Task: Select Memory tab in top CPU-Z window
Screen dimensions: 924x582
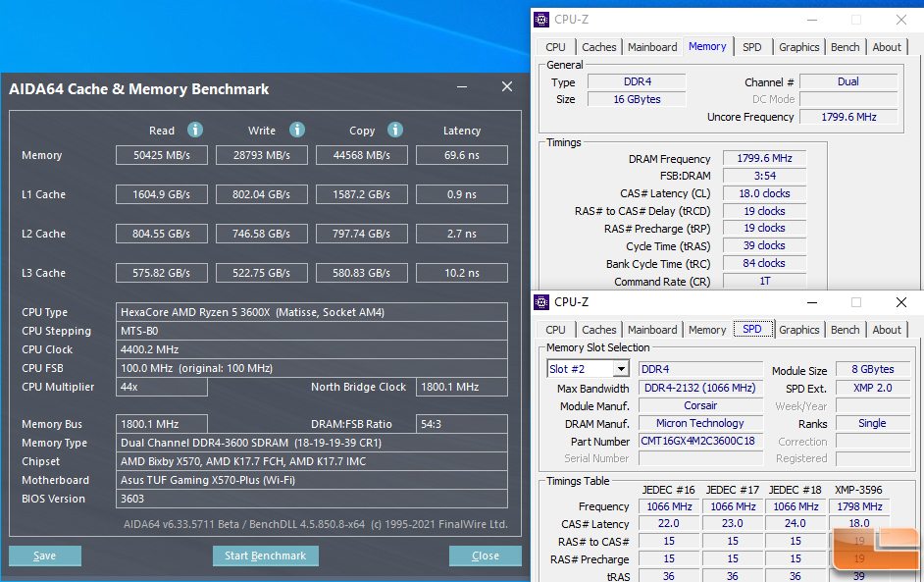Action: click(707, 46)
